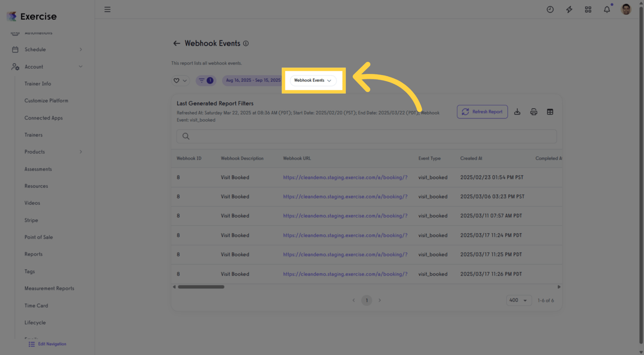Image resolution: width=644 pixels, height=355 pixels.
Task: Click the table scroll-right arrow
Action: click(559, 287)
